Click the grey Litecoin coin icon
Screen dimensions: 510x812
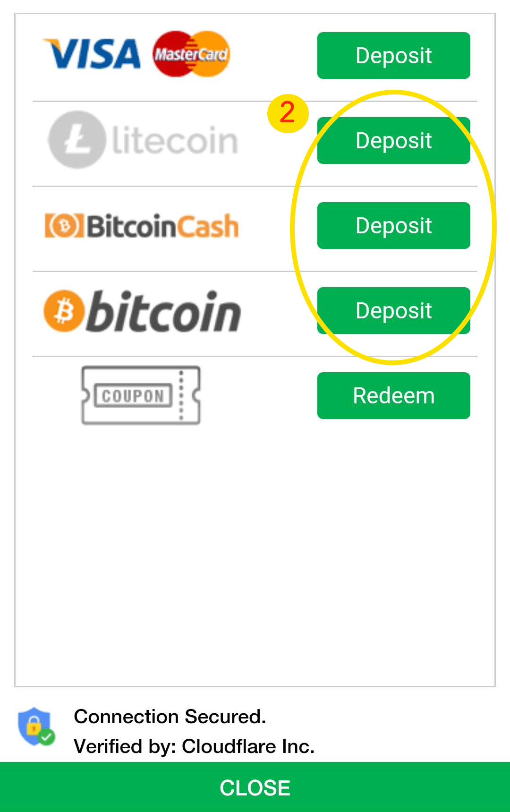(77, 140)
